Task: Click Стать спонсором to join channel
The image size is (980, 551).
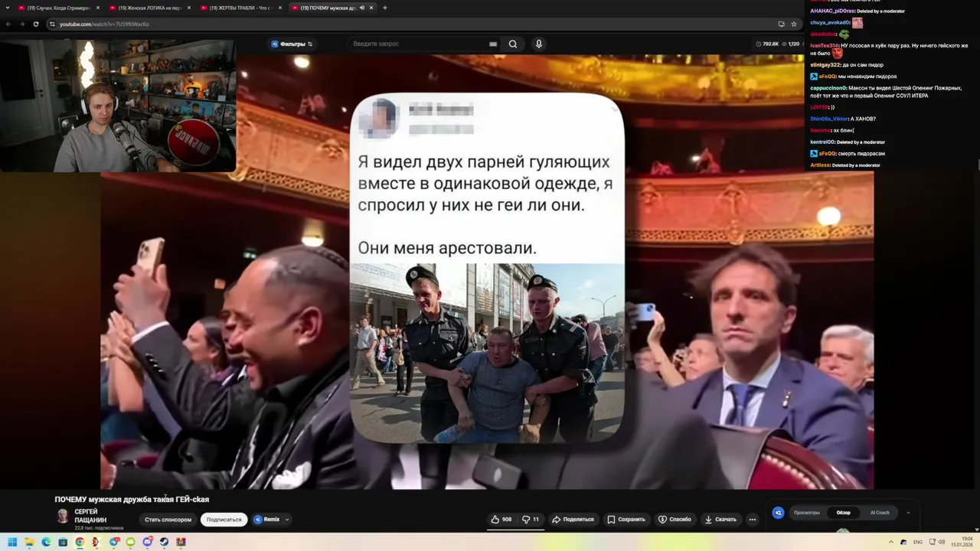Action: coord(168,520)
